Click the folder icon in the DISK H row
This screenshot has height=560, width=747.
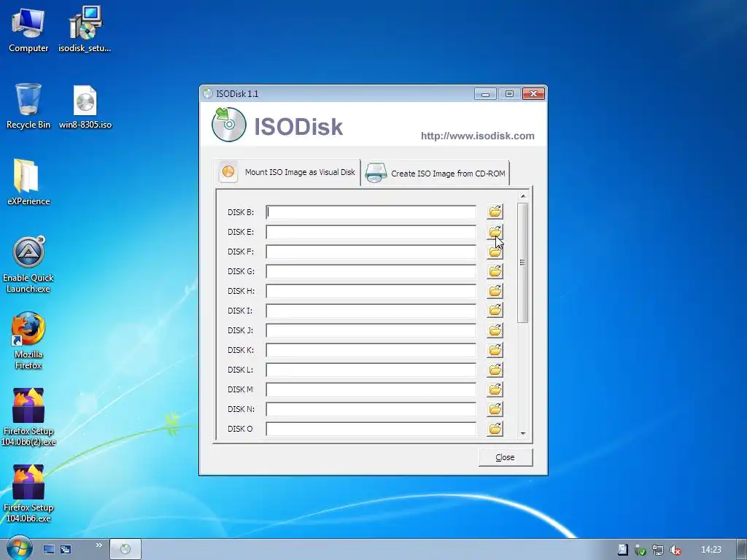tap(495, 291)
